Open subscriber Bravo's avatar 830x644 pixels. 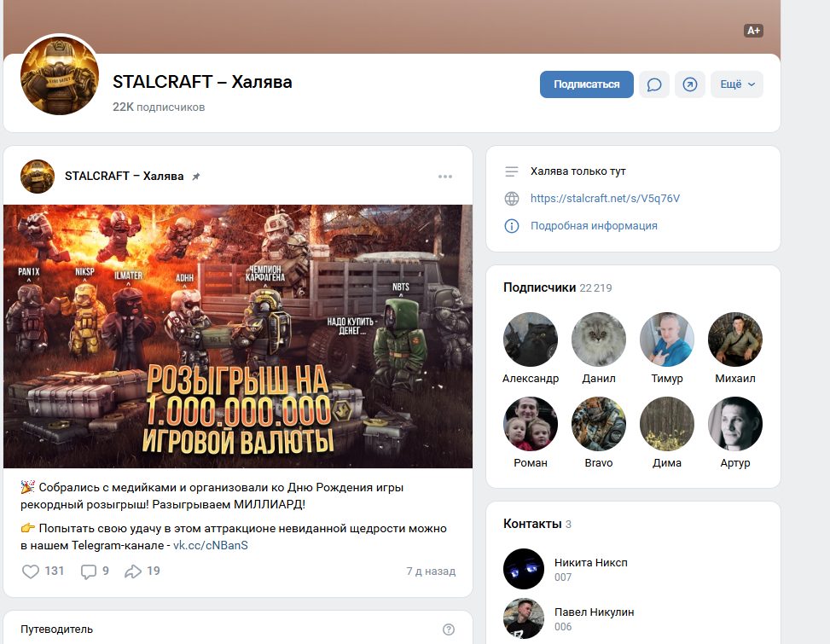coord(599,424)
